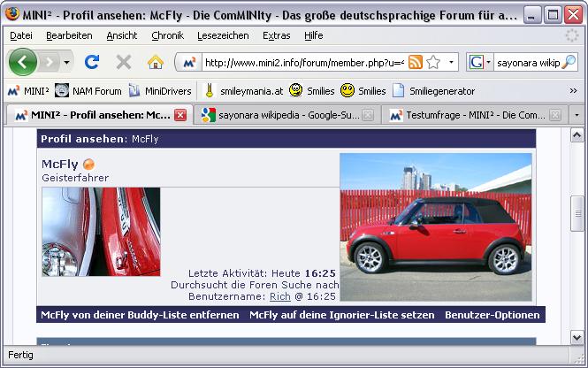Open the Lesezeichen menu
588x368 pixels.
[x=223, y=35]
